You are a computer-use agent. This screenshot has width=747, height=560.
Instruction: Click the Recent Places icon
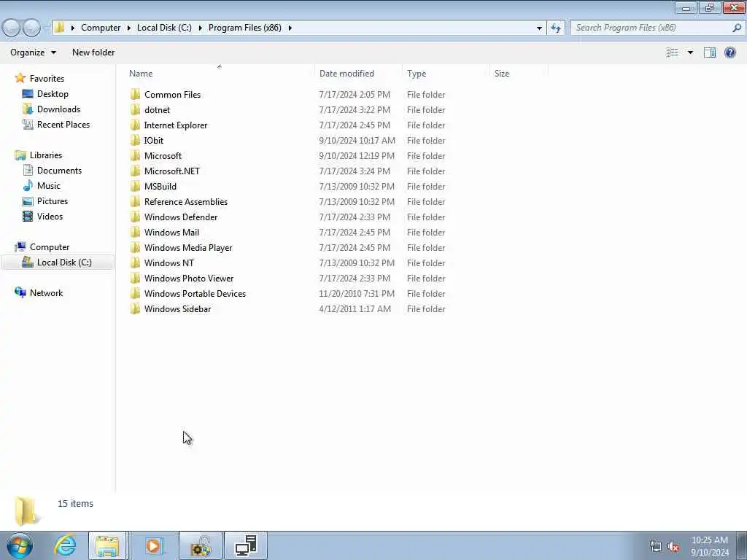tap(28, 124)
